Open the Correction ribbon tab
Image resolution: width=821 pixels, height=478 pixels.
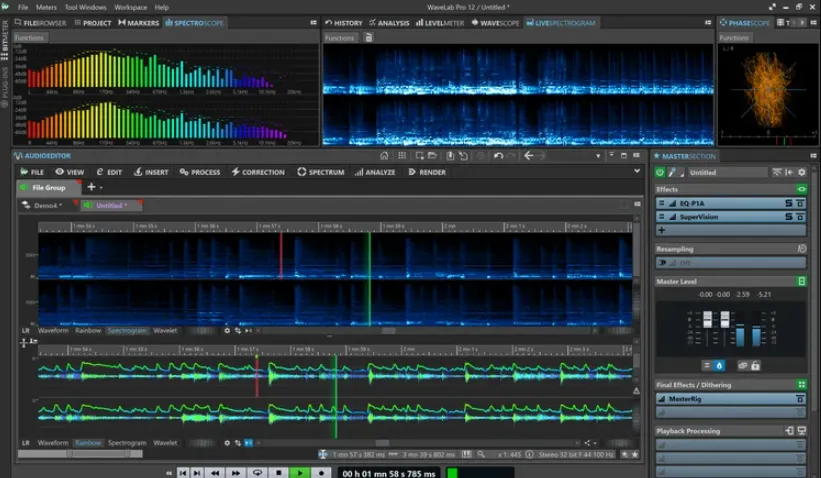coord(258,172)
